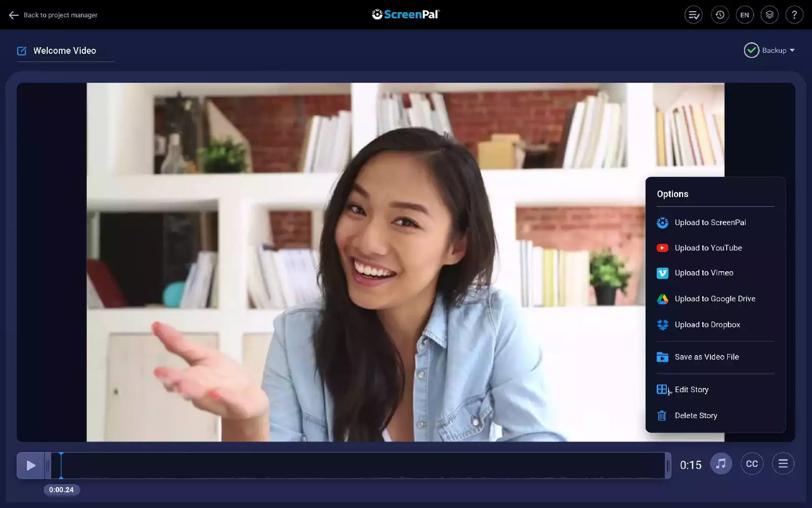Click the timeline to seek the video
Screen dimensions: 812x508
tap(355, 465)
